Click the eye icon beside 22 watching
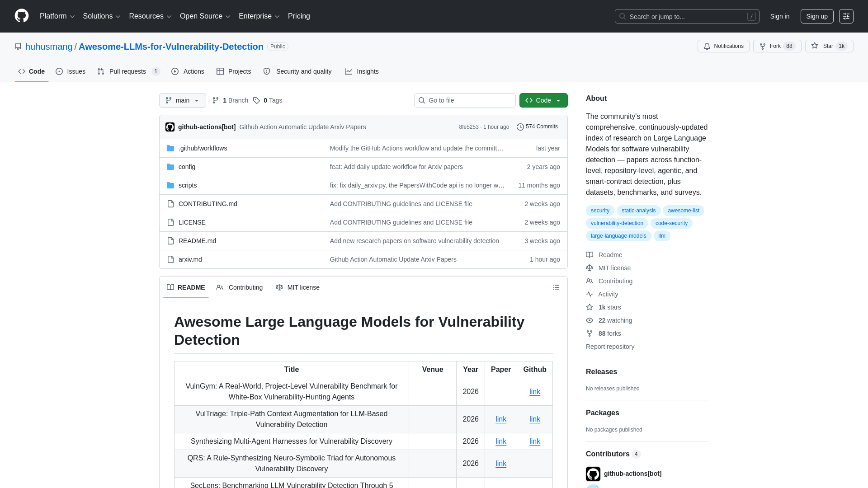This screenshot has width=868, height=488. point(590,320)
